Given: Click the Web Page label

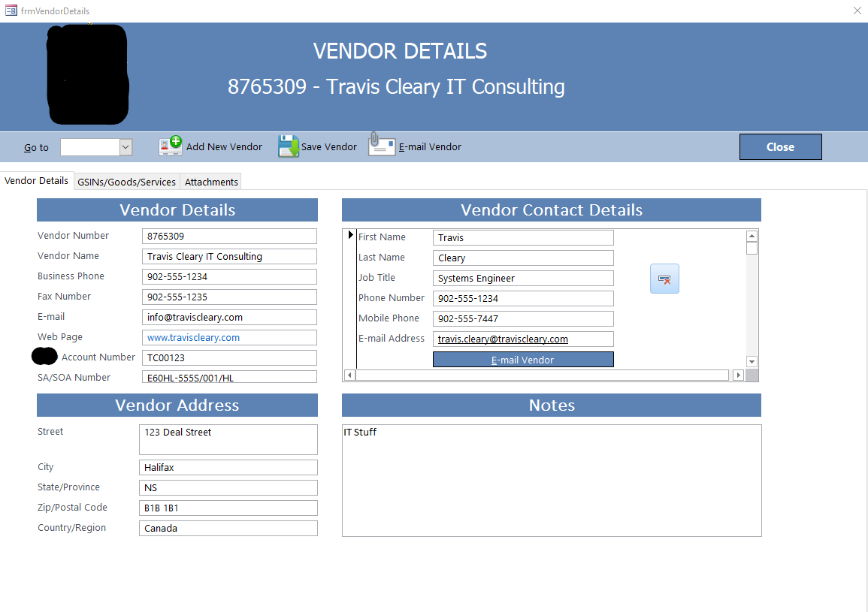Looking at the screenshot, I should (60, 337).
